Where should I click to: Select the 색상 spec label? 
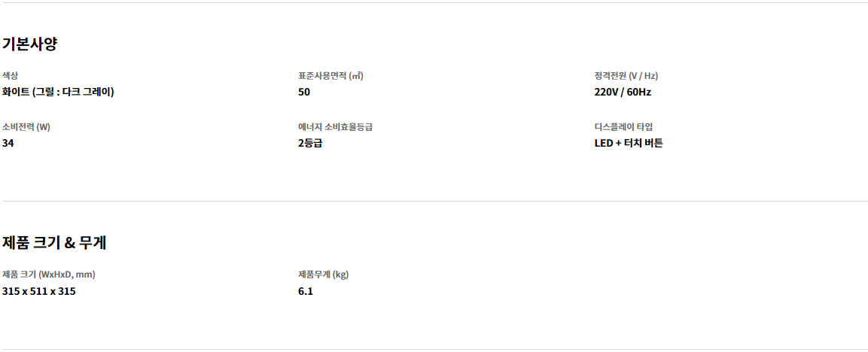pyautogui.click(x=10, y=76)
